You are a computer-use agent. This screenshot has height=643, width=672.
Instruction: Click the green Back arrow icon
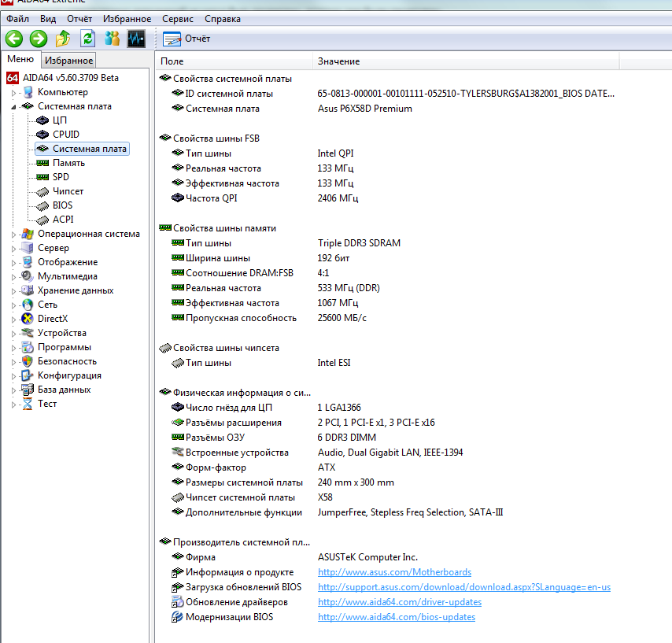(x=14, y=39)
